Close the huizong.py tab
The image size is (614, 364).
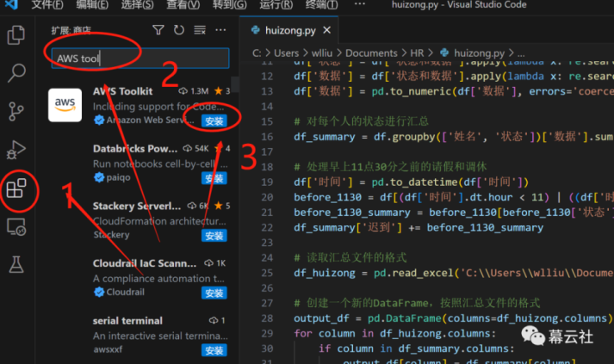(327, 30)
